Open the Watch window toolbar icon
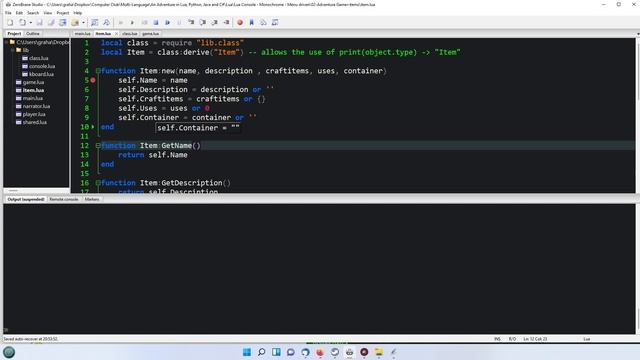The height and width of the screenshot is (360, 640). [x=275, y=22]
